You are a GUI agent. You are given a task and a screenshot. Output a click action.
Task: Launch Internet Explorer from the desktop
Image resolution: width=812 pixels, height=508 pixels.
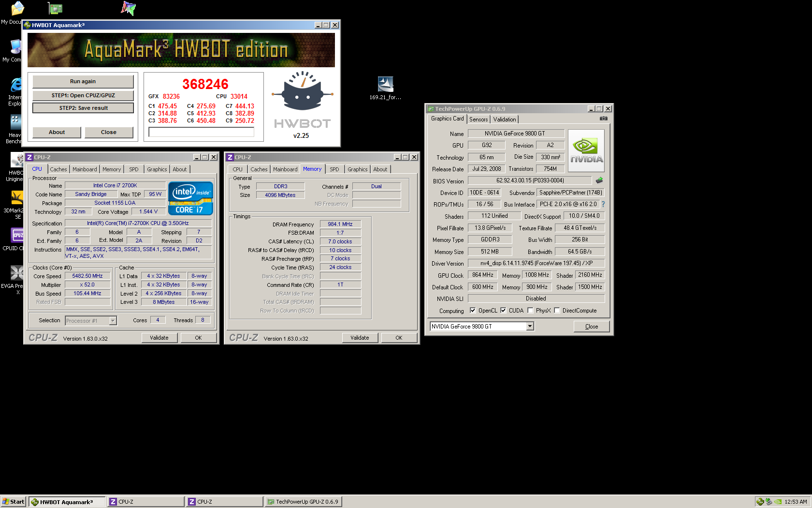point(16,84)
